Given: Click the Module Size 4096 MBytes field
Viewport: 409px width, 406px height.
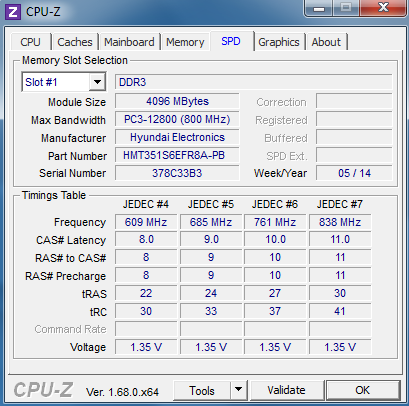Looking at the screenshot, I should [177, 101].
